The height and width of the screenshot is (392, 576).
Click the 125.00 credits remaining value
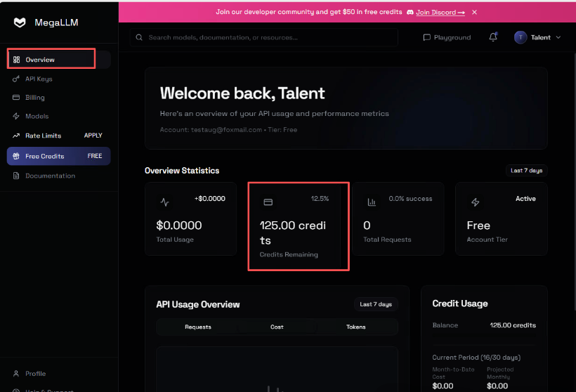[x=293, y=233]
